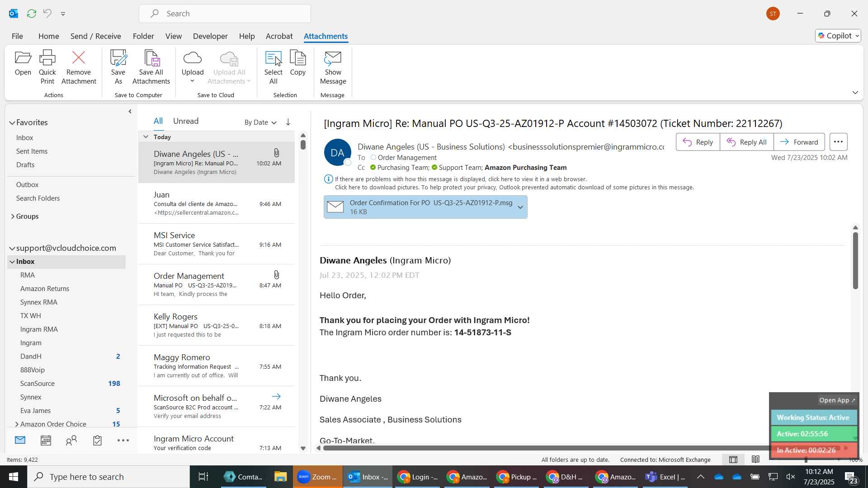Image resolution: width=868 pixels, height=488 pixels.
Task: Open the Upload to cloud dropdown
Action: tap(193, 67)
